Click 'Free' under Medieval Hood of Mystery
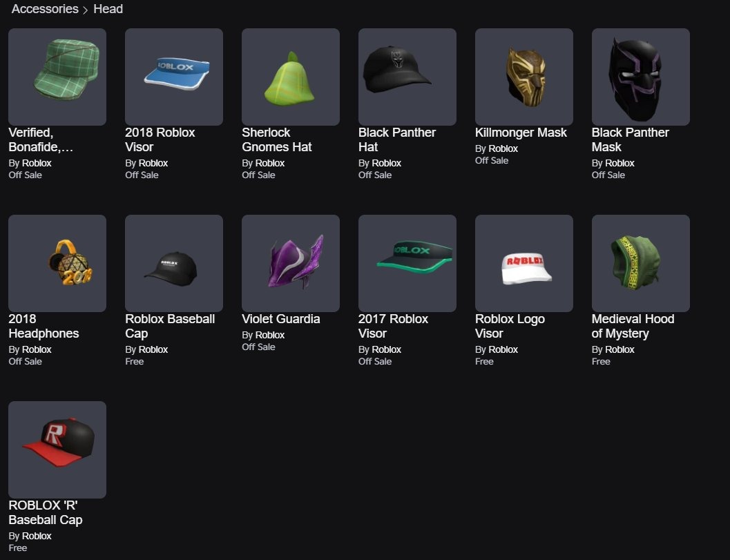This screenshot has width=730, height=560. 601,361
